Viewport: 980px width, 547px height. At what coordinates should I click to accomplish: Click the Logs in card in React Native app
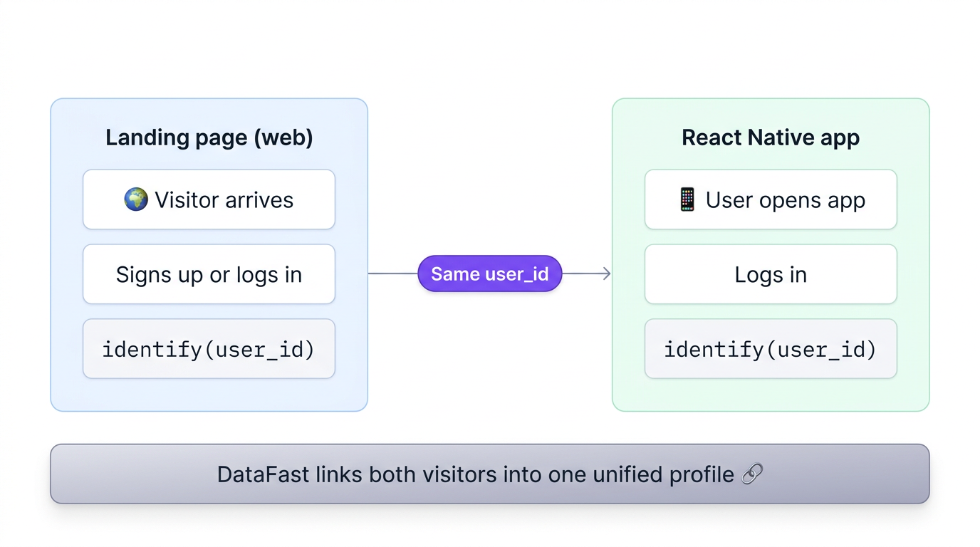(771, 274)
